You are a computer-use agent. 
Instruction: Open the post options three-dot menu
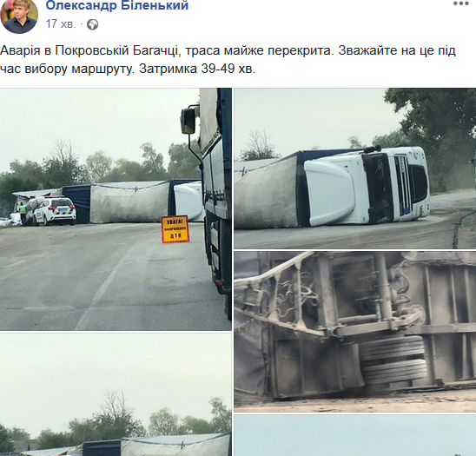(461, 3)
